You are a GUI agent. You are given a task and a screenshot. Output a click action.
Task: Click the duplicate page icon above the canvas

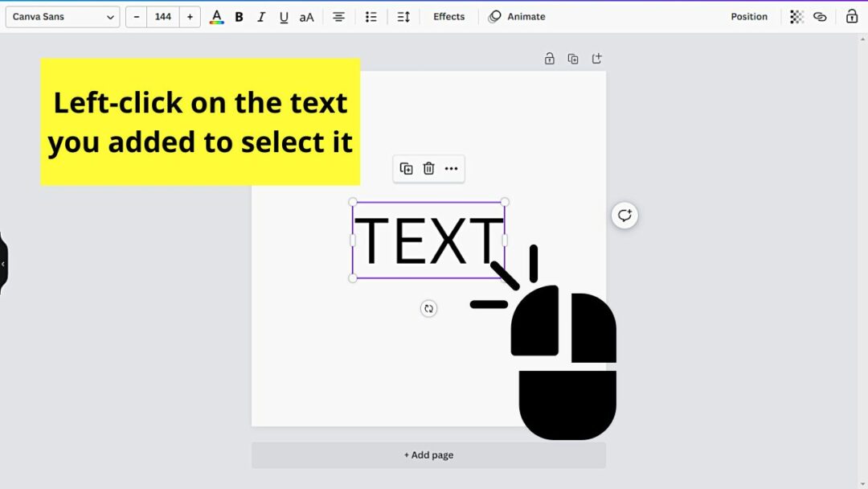coord(573,58)
